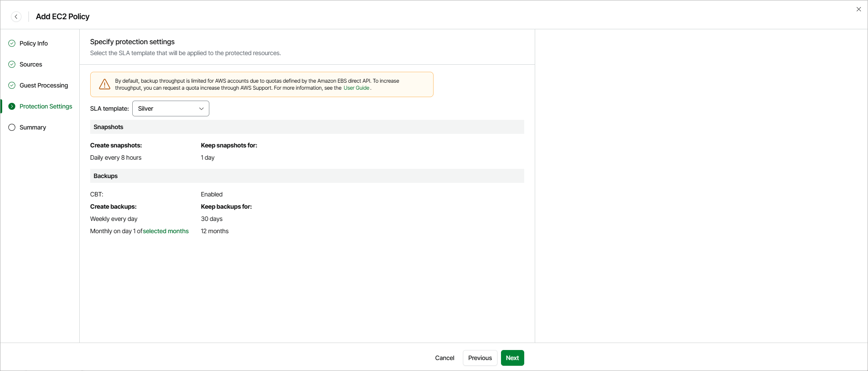The image size is (868, 371).
Task: Click the back arrow icon in header
Action: [x=16, y=17]
